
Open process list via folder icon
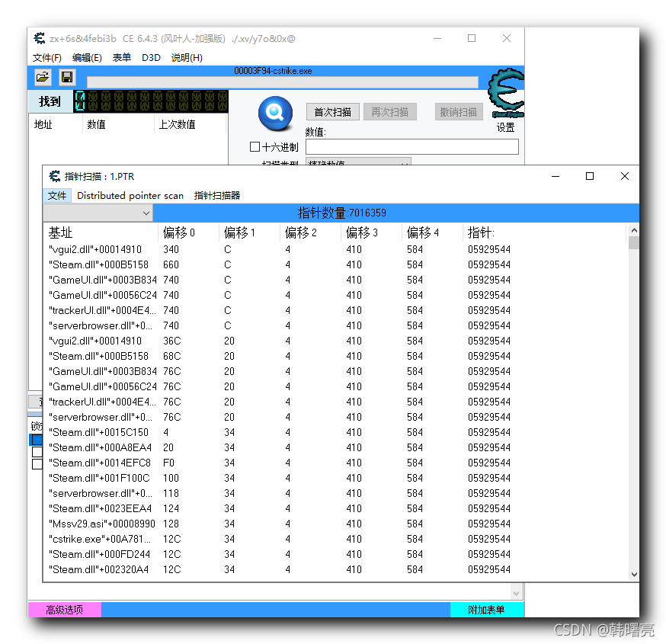[43, 77]
